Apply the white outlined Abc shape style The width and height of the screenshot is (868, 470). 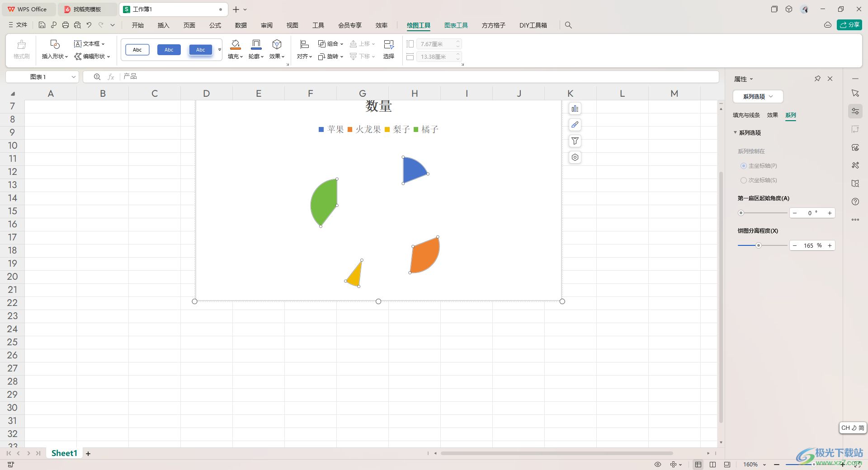tap(137, 50)
